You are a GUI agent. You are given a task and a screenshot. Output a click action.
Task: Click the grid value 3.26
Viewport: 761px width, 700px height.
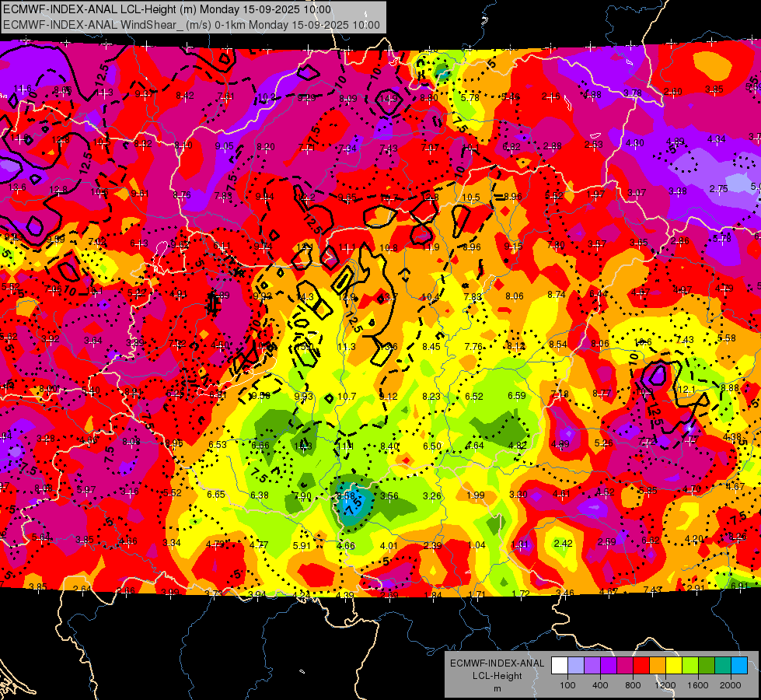(x=432, y=496)
